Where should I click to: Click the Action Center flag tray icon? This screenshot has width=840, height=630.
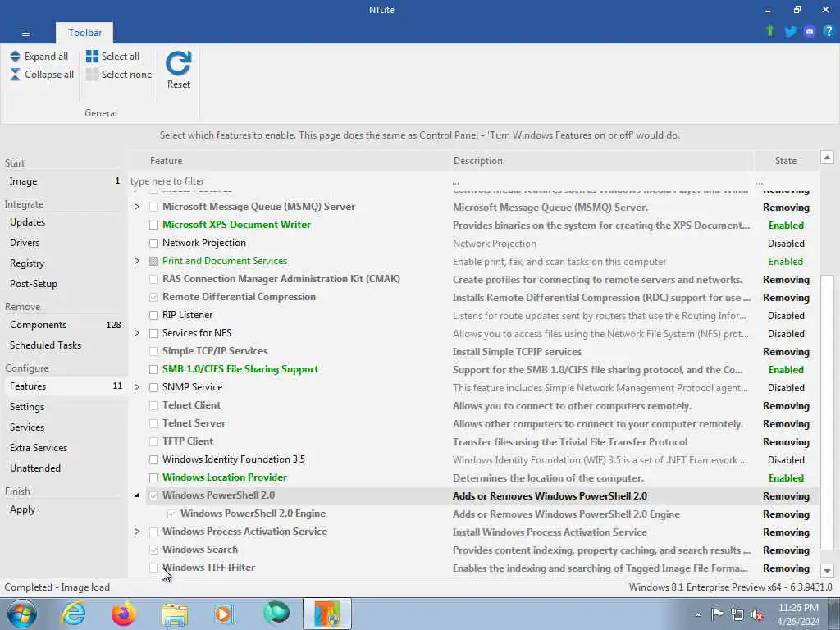click(717, 614)
